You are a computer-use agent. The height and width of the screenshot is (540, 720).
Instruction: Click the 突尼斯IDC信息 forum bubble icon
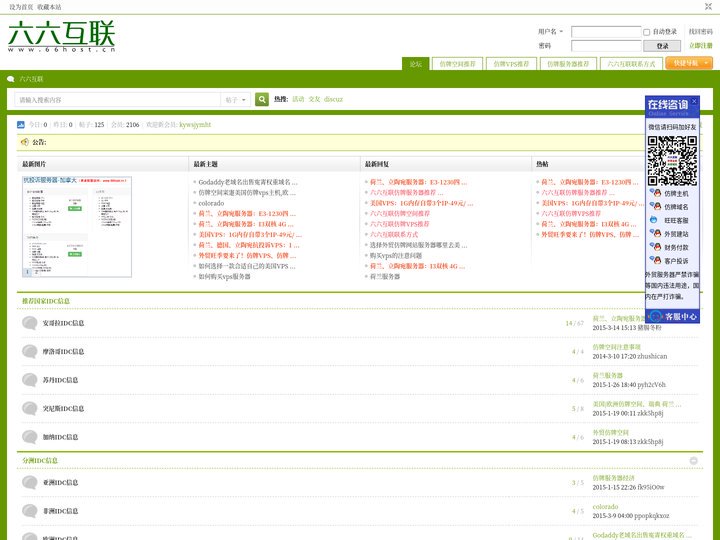pos(30,408)
